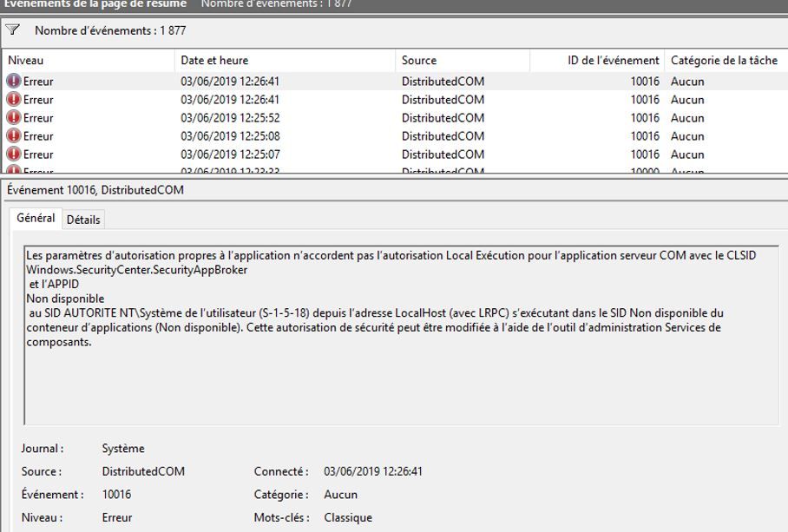Click the filter funnel icon
The height and width of the screenshot is (532, 788).
12,30
